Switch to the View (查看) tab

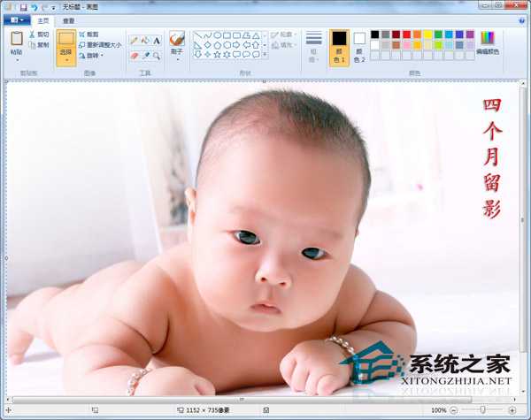(x=69, y=21)
